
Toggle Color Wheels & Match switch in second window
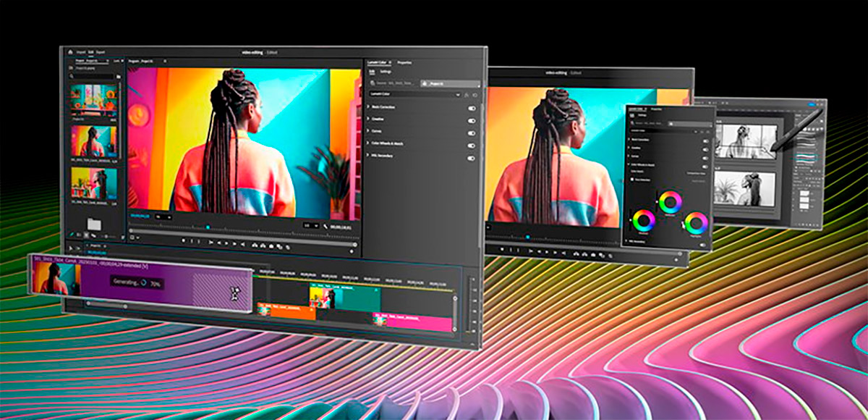click(x=705, y=167)
